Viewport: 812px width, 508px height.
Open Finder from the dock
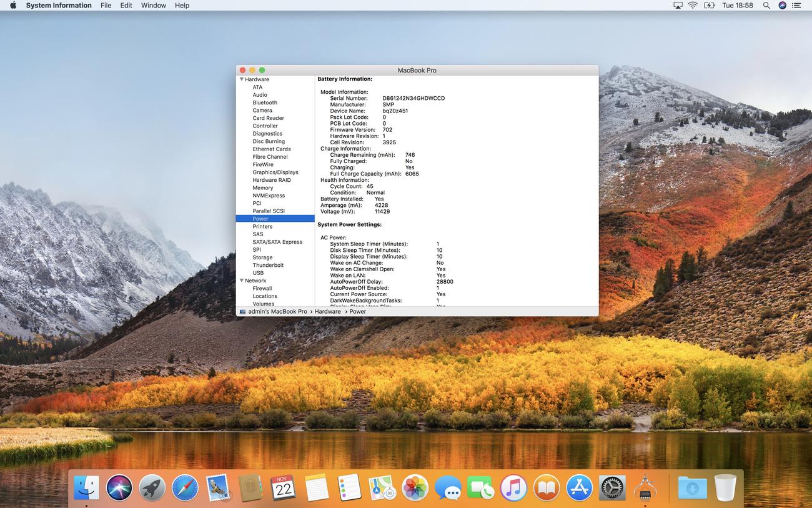point(86,487)
